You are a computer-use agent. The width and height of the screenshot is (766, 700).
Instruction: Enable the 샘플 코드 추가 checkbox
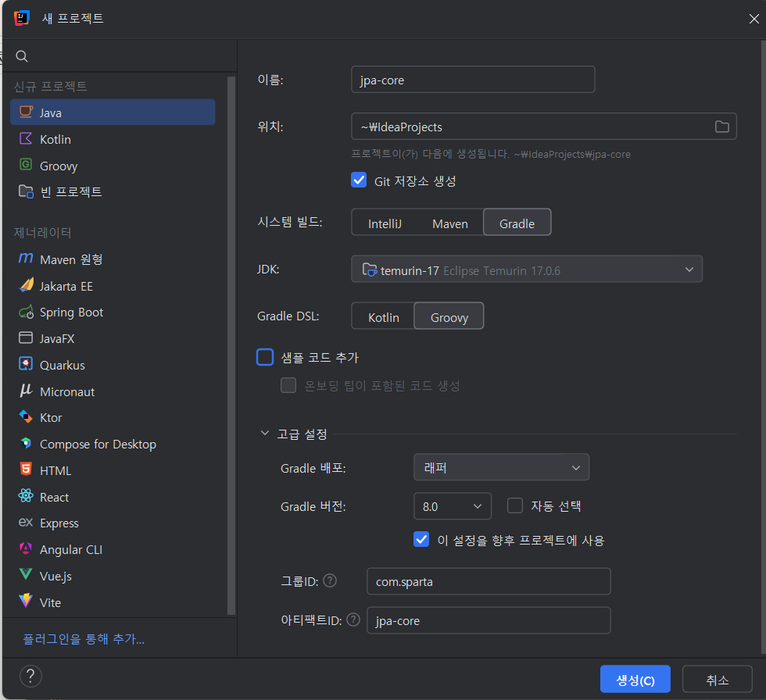click(265, 357)
